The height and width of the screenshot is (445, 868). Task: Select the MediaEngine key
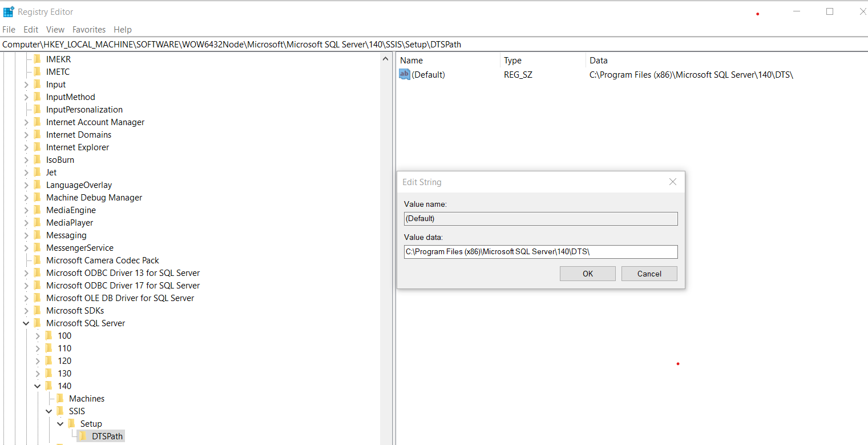click(71, 210)
